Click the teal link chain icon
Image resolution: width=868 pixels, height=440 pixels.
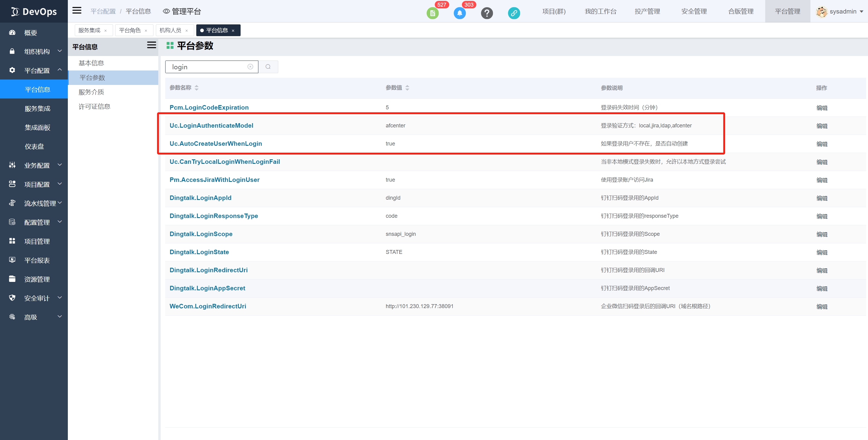513,13
